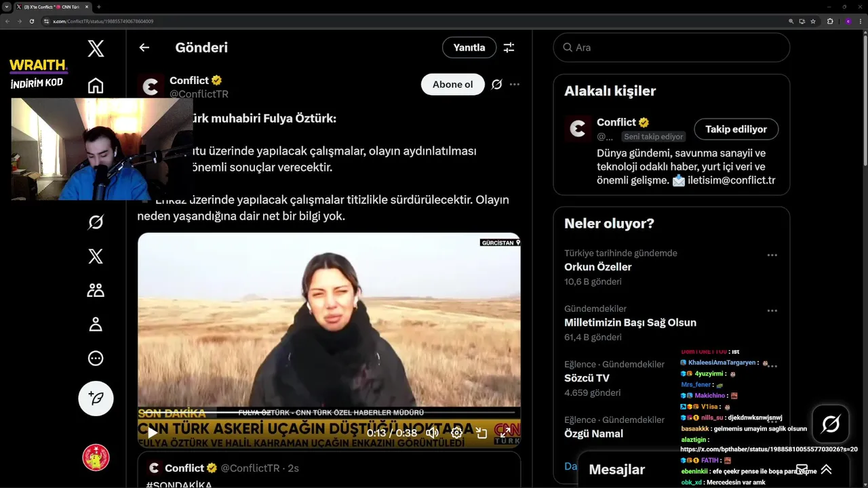Open the Sözcü TV trend
The image size is (868, 488).
587,378
